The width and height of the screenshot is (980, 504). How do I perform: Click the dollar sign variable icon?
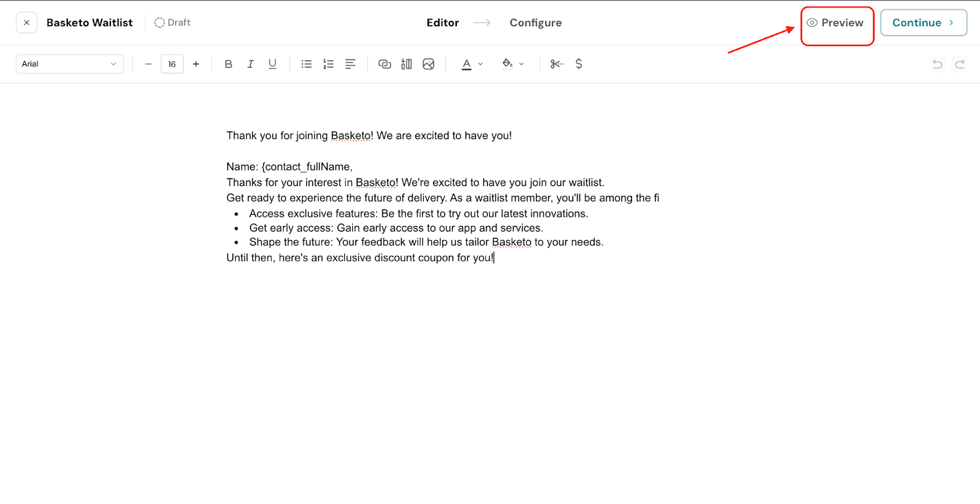coord(579,64)
